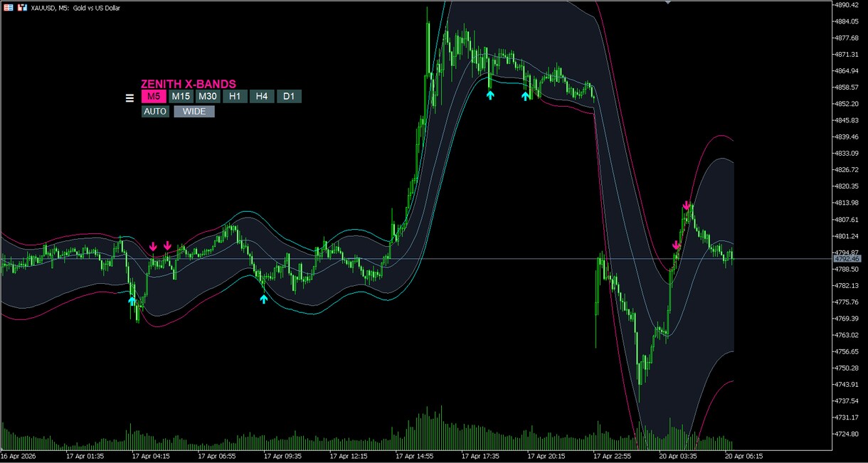Switch to the H1 timeframe

(235, 97)
